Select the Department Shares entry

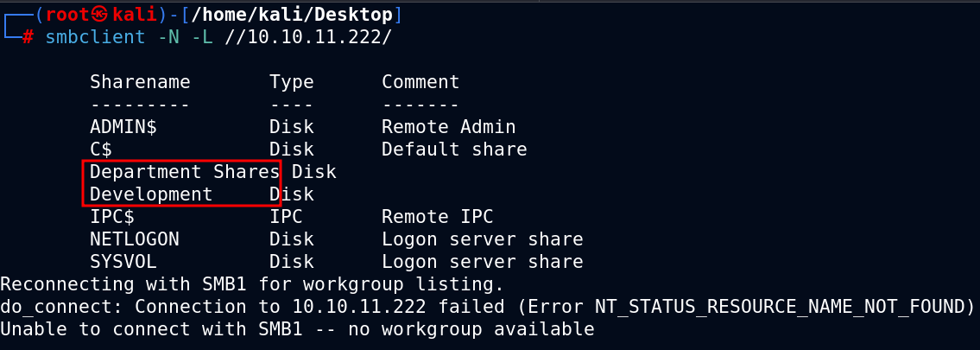185,172
